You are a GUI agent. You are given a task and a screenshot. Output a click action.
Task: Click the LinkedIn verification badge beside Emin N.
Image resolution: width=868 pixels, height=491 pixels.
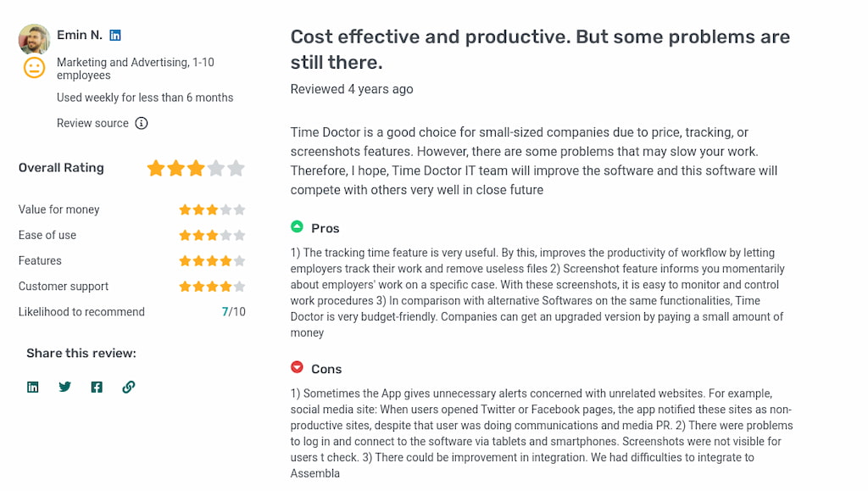click(115, 35)
